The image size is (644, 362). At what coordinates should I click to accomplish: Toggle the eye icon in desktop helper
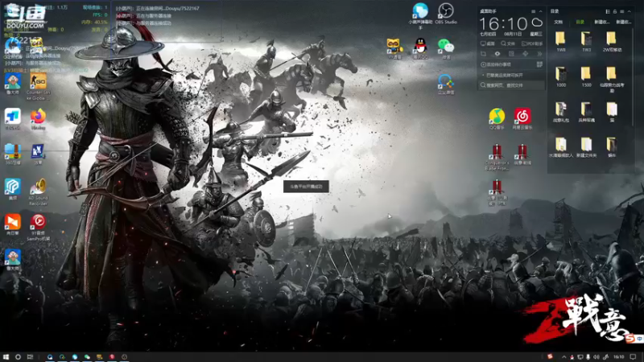[x=497, y=54]
